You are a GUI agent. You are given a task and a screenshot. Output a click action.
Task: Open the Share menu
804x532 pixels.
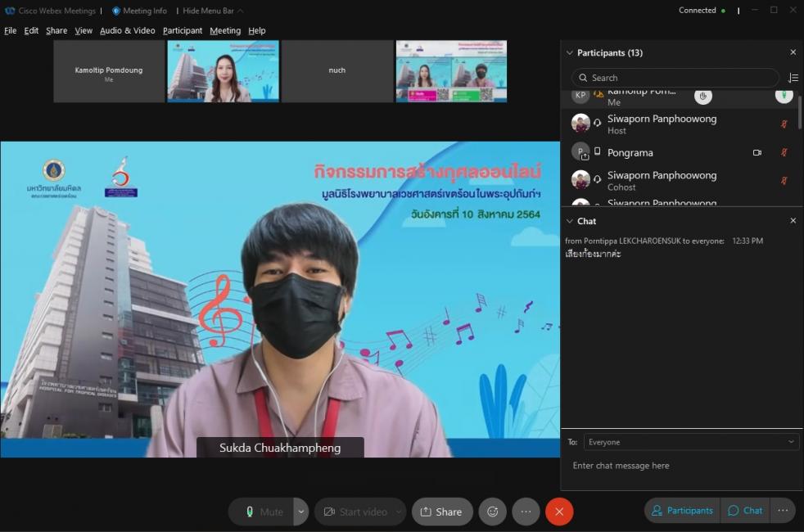pyautogui.click(x=56, y=31)
